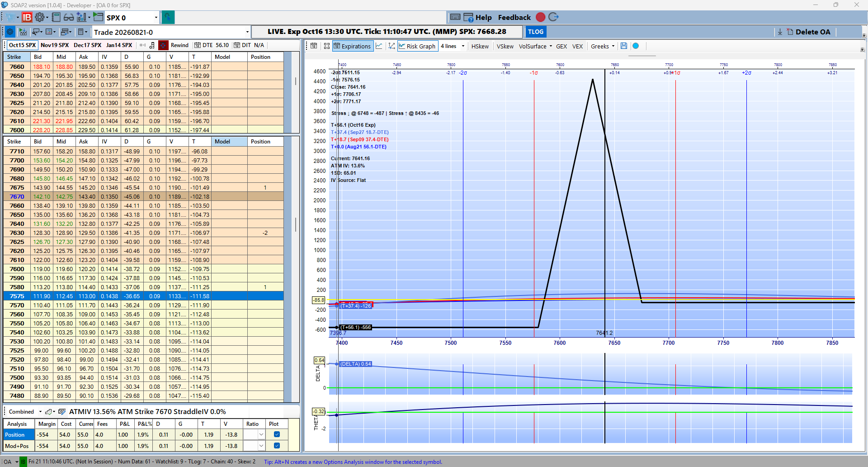Click the download arrow next to Delete OA
The width and height of the screenshot is (868, 467).
(x=780, y=32)
